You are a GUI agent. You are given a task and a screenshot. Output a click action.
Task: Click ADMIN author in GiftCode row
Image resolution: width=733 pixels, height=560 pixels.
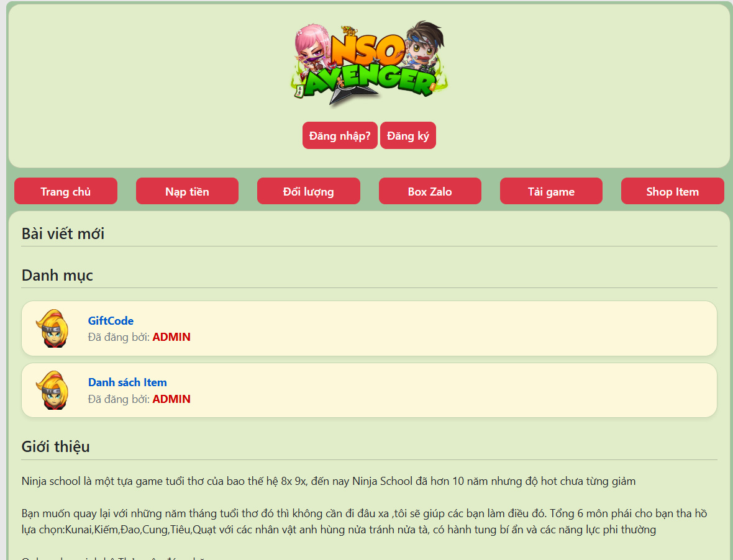[171, 337]
